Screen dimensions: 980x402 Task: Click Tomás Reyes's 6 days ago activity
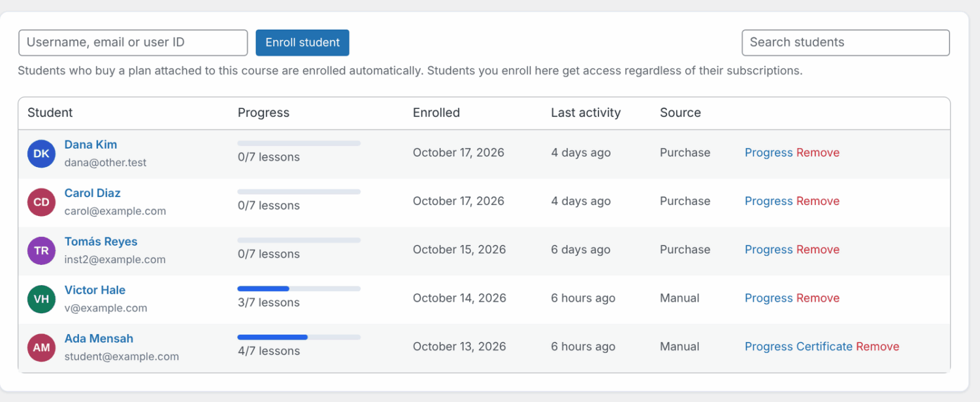[581, 249]
